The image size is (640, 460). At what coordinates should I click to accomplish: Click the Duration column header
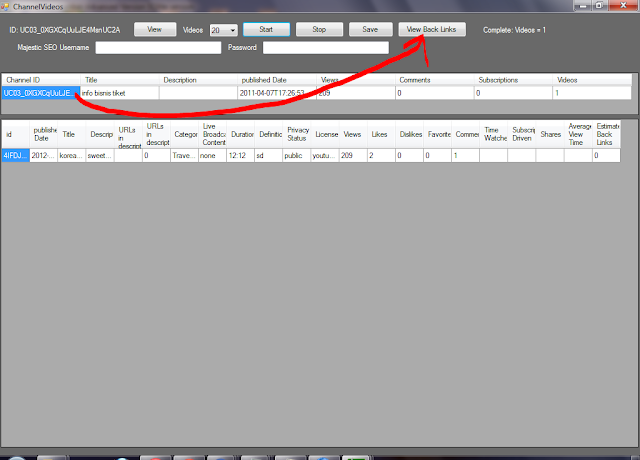(241, 134)
